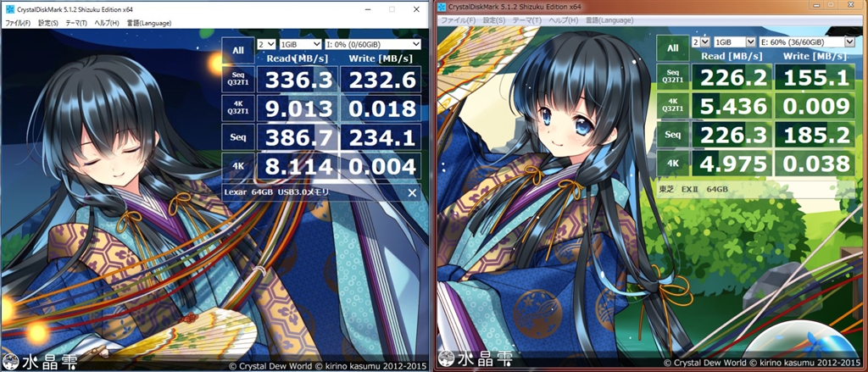Image resolution: width=868 pixels, height=372 pixels.
Task: Open the テーマ(T) menu in the left window
Action: click(75, 23)
